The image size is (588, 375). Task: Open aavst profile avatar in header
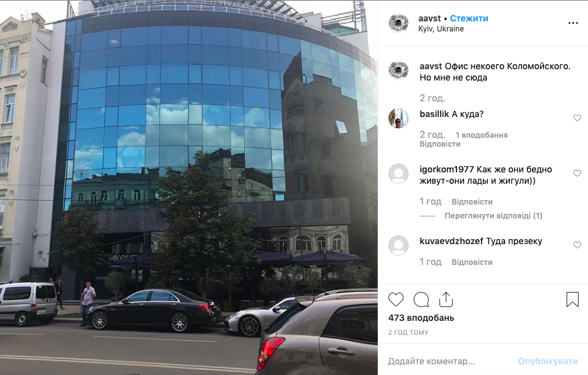[399, 23]
